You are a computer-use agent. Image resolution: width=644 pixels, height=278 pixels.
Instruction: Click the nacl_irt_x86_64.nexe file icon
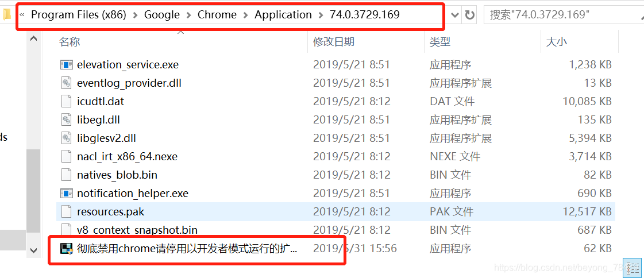click(x=66, y=156)
